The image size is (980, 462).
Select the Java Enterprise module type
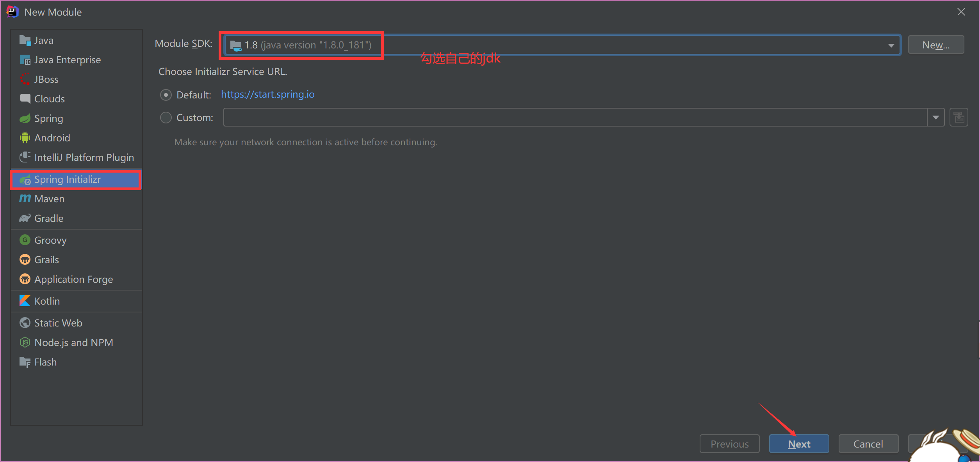68,59
